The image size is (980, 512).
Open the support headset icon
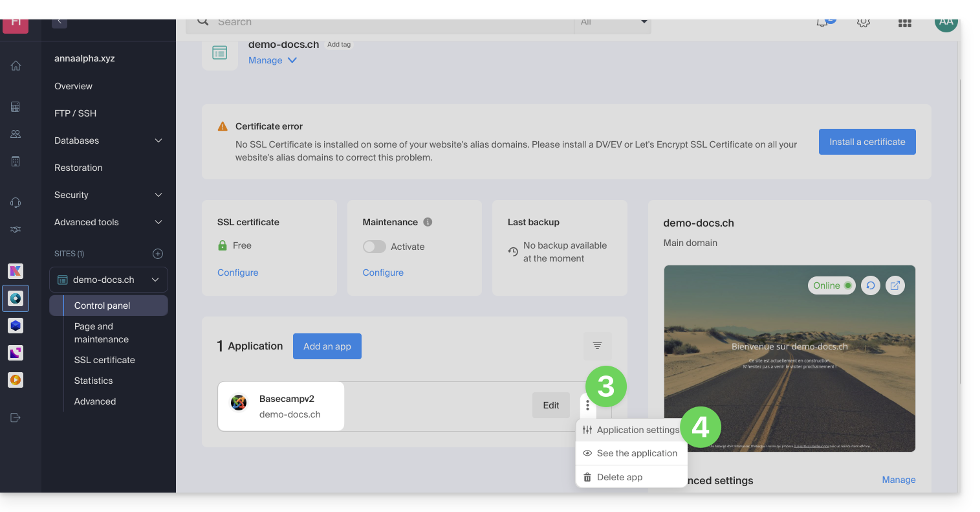click(16, 203)
